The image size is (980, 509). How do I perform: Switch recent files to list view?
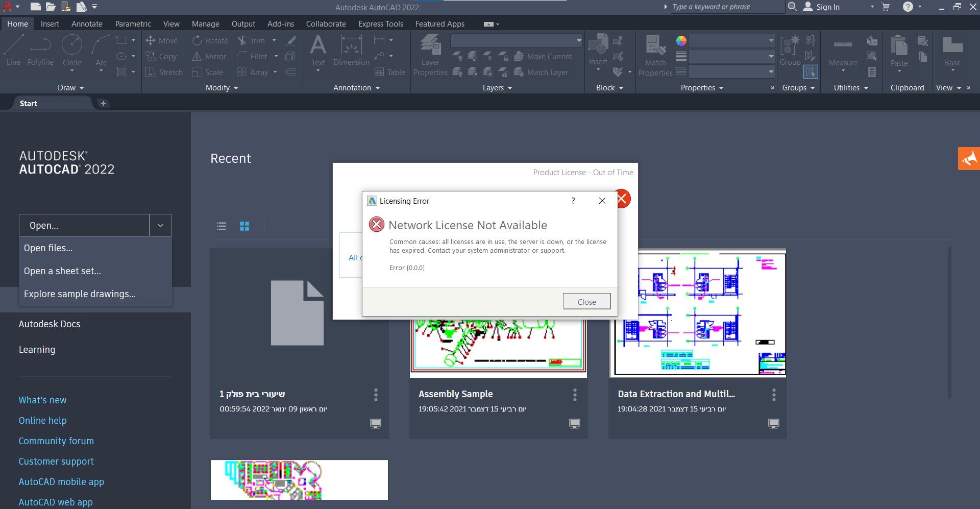(x=222, y=226)
